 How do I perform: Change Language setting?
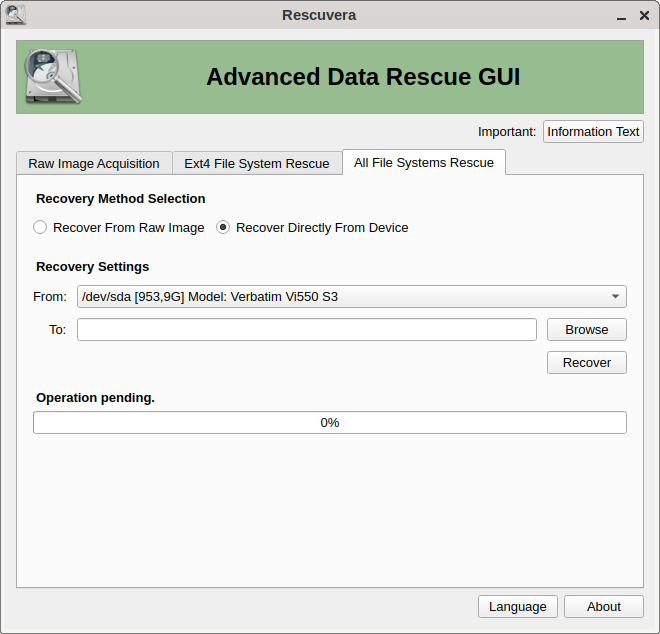pos(517,606)
